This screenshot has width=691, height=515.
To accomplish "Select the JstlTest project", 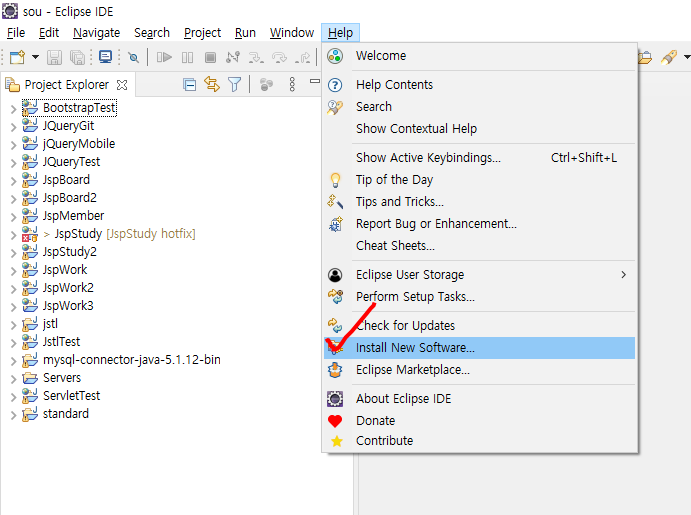I will tap(61, 341).
